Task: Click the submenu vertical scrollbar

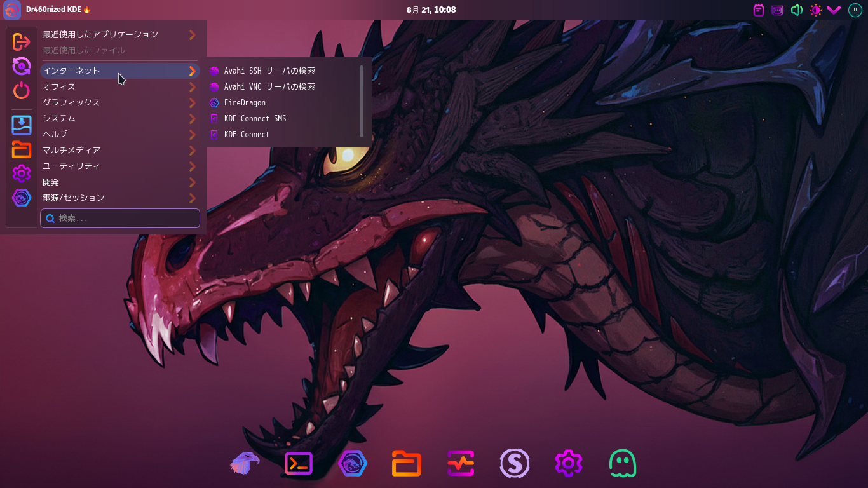Action: 362,100
